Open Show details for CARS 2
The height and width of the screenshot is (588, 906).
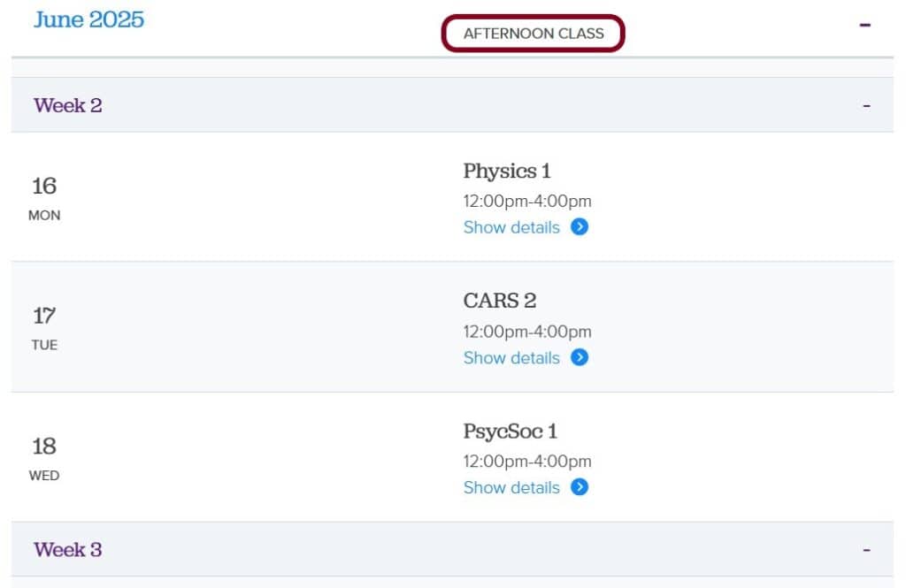[511, 358]
